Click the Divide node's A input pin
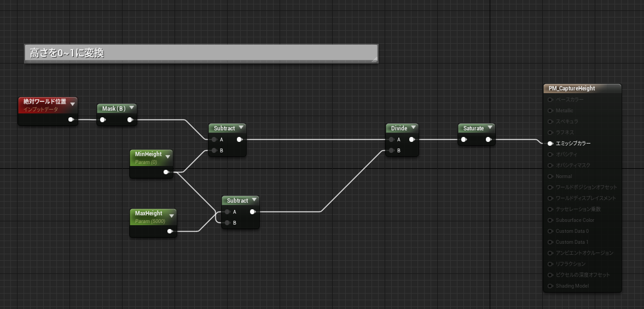 tap(392, 140)
